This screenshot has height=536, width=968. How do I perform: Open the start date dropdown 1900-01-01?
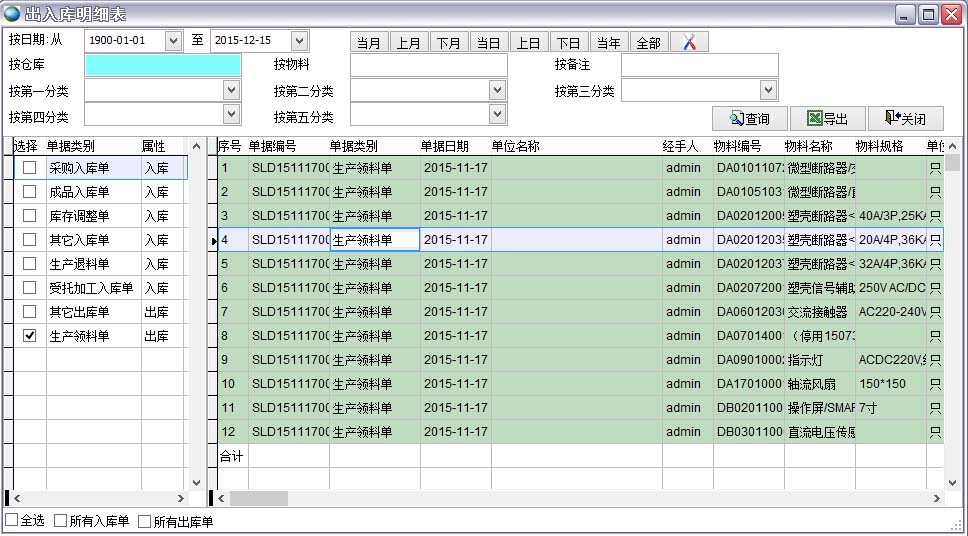(x=173, y=41)
